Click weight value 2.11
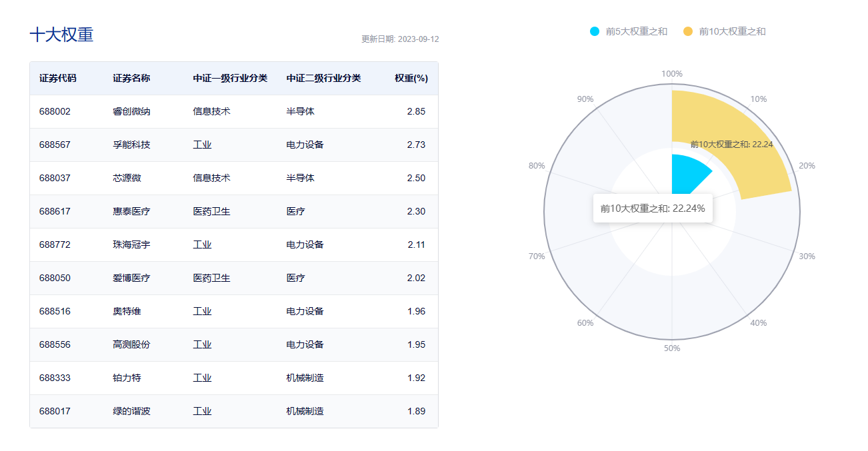The image size is (868, 451). pyautogui.click(x=416, y=244)
